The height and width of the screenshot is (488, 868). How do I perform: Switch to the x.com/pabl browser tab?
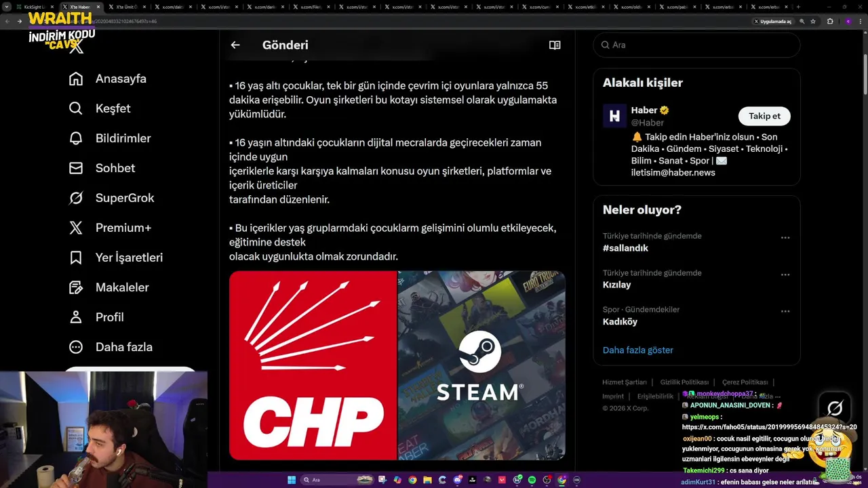(677, 7)
